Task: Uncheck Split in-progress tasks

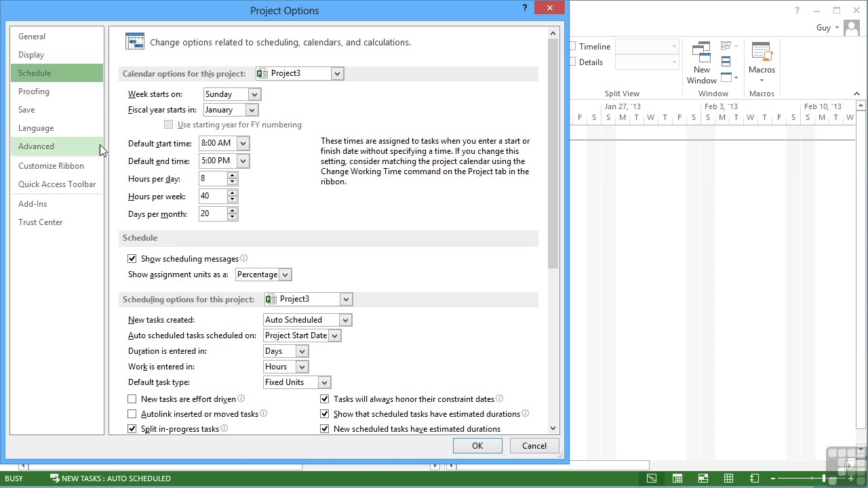Action: [132, 429]
